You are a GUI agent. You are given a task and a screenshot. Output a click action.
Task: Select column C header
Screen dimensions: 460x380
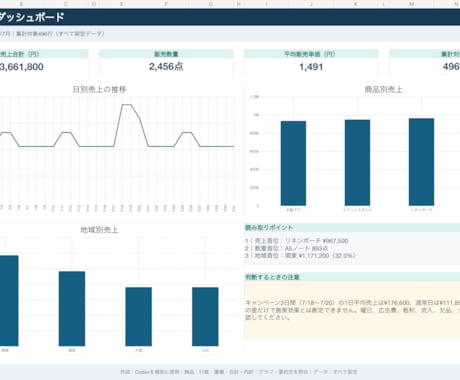[x=65, y=4]
